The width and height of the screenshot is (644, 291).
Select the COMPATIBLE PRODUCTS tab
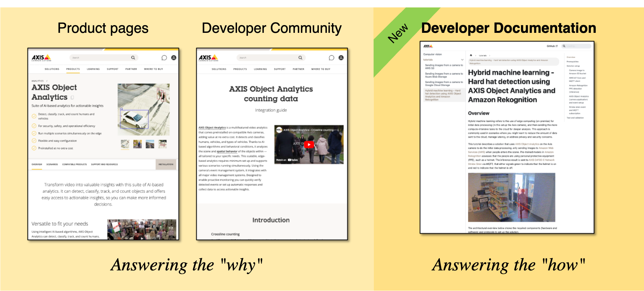click(74, 164)
